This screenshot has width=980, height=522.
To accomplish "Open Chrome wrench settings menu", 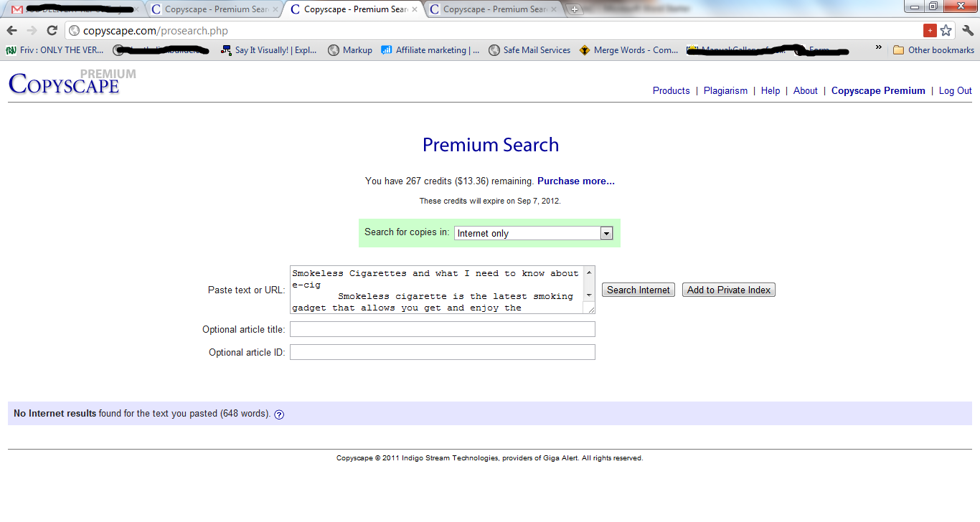I will point(968,31).
